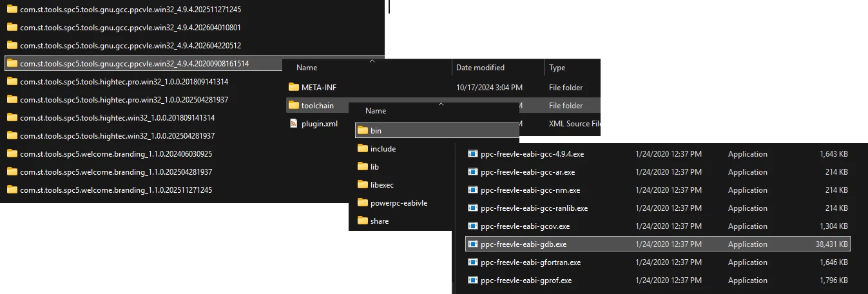Select com.st.tools.spc5.tools.gnu.gcc.ppcvle.win32_4.9.4.202604010801 folder name
Viewport: 868px width, 294px height.
click(131, 27)
